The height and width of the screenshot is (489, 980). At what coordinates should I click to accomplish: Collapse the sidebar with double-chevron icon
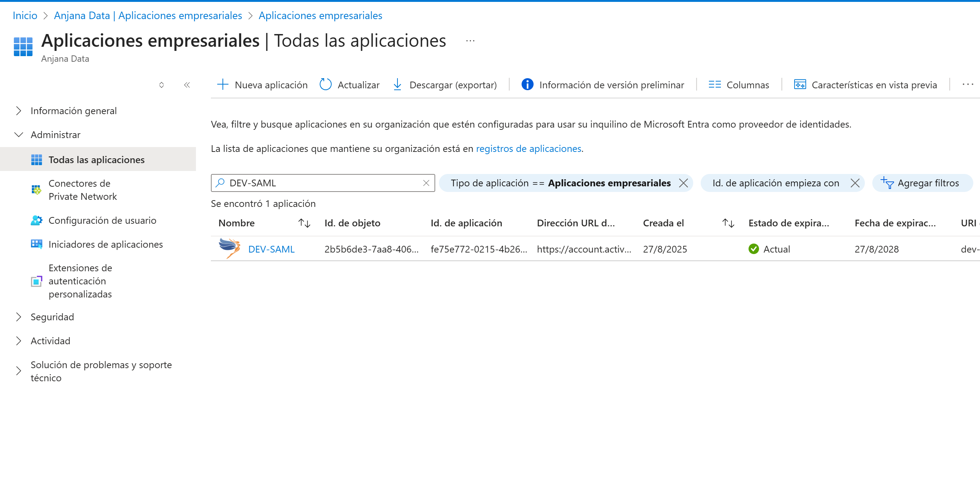coord(187,85)
